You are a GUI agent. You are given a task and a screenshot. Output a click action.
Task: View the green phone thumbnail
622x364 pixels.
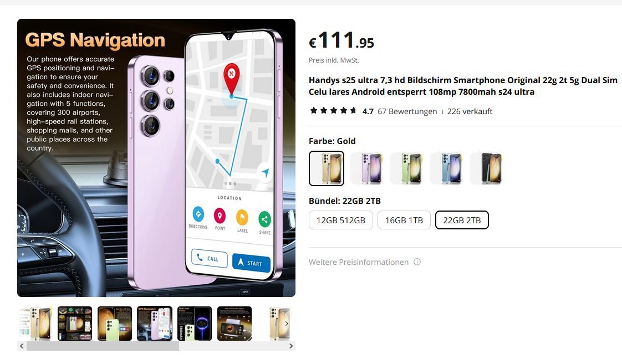(115, 323)
